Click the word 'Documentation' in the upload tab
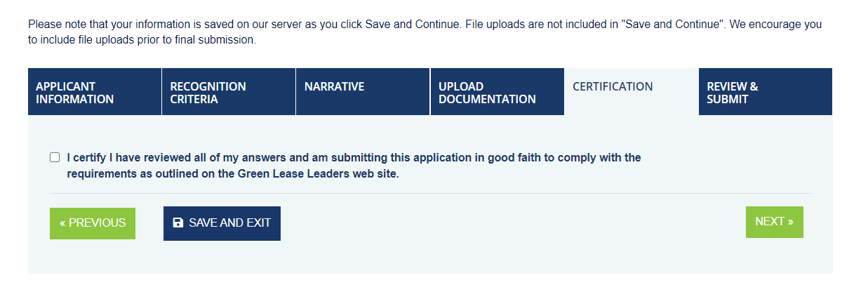This screenshot has width=868, height=292. (488, 99)
